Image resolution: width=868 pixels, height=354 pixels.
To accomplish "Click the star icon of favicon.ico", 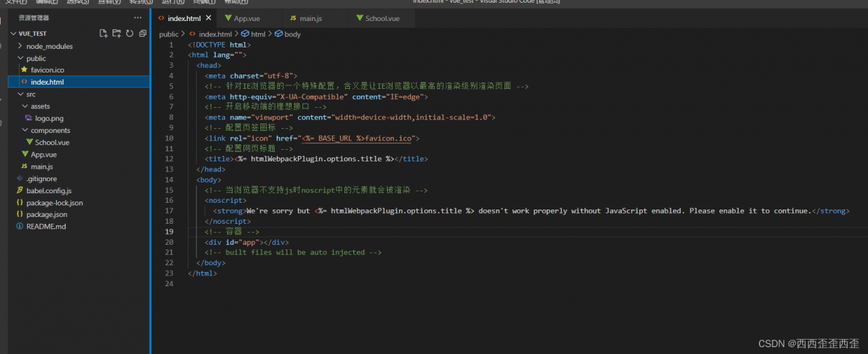I will pyautogui.click(x=24, y=70).
